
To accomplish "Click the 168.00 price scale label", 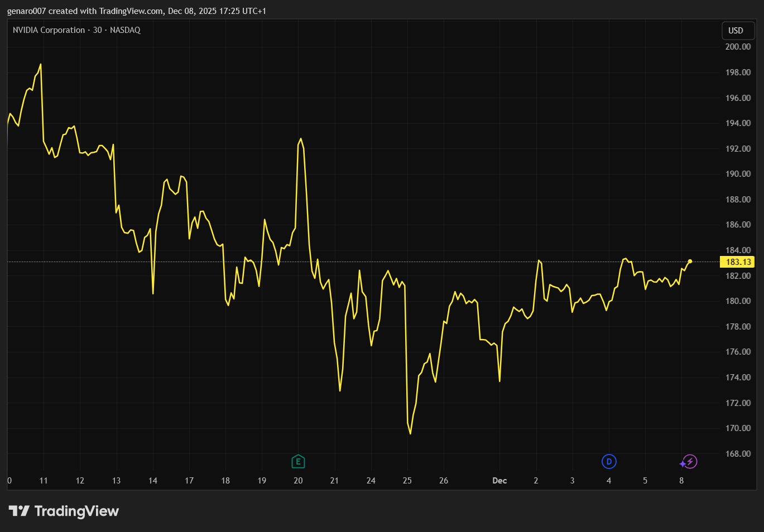I will tap(738, 454).
